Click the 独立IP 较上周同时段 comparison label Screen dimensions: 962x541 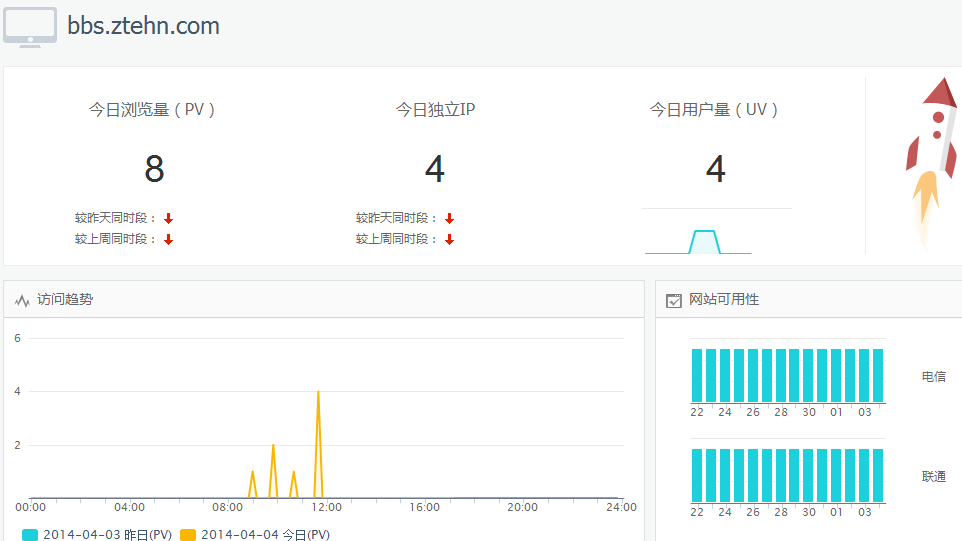click(x=396, y=239)
